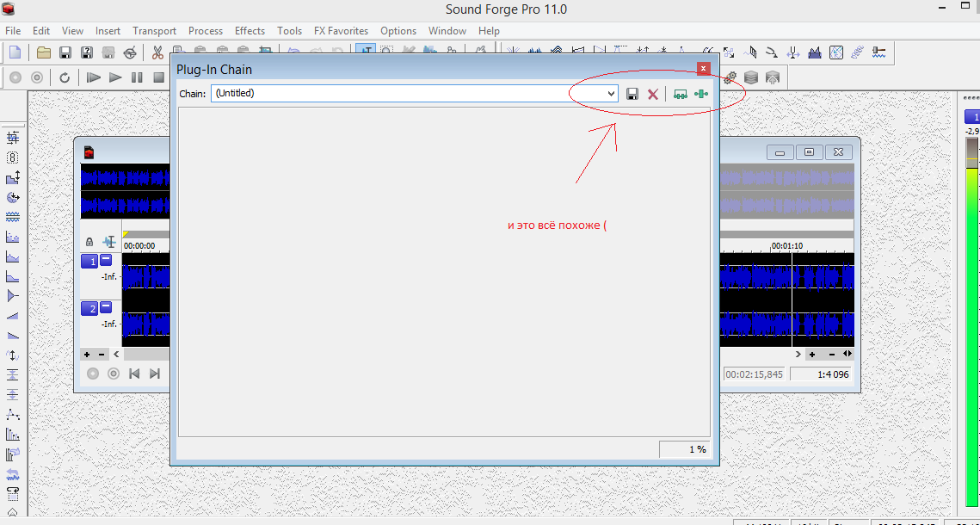Click the dotted number 8 sidebar icon
The width and height of the screenshot is (980, 525).
click(x=13, y=157)
